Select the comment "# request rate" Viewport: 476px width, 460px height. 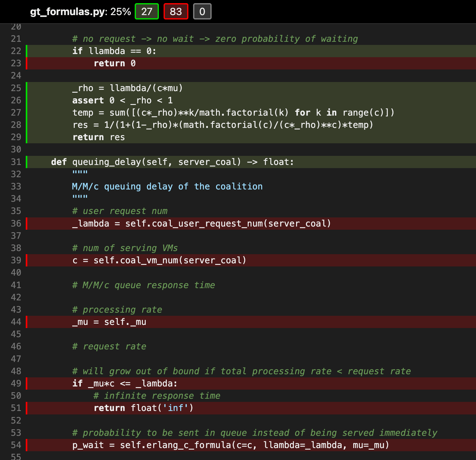click(109, 347)
